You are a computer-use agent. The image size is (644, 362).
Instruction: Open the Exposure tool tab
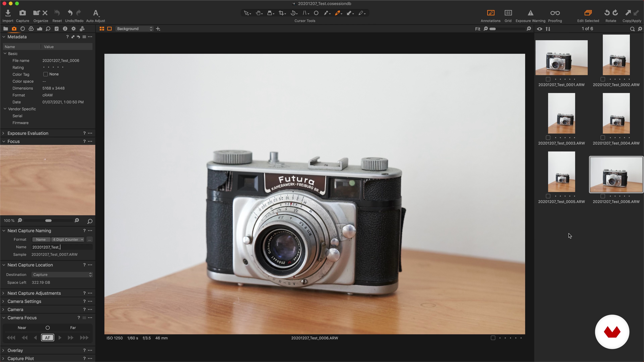click(x=40, y=29)
